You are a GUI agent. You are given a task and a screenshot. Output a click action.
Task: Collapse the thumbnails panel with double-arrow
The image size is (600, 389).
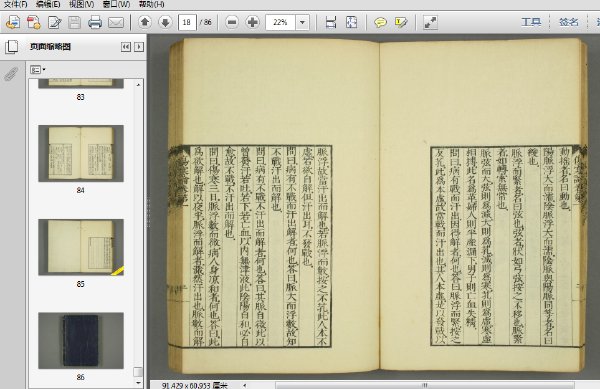click(126, 47)
